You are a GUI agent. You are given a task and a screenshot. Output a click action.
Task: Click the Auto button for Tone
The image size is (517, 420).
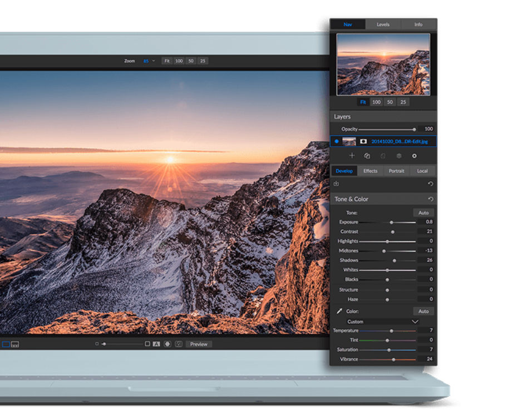[425, 212]
